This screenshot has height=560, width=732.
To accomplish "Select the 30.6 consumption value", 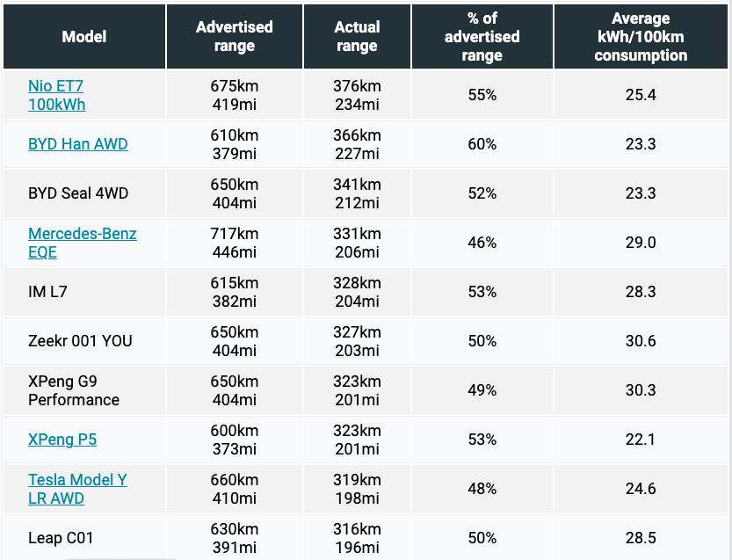I will [x=641, y=341].
